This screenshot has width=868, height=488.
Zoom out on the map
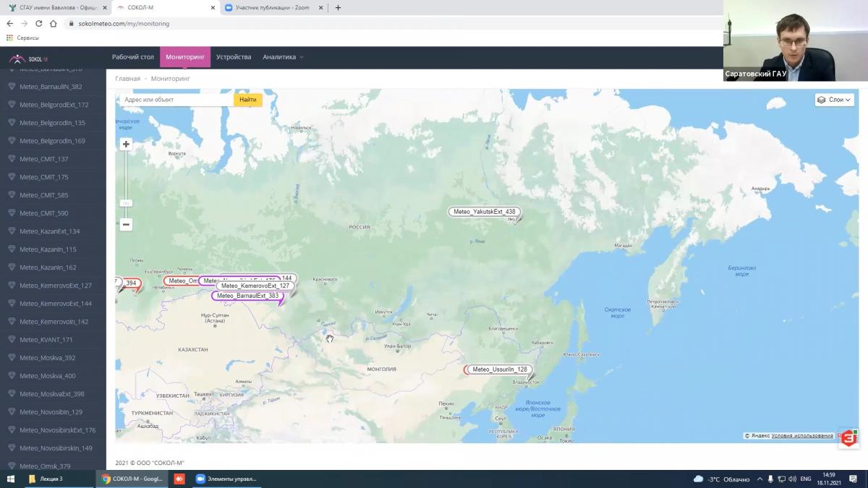pos(126,224)
